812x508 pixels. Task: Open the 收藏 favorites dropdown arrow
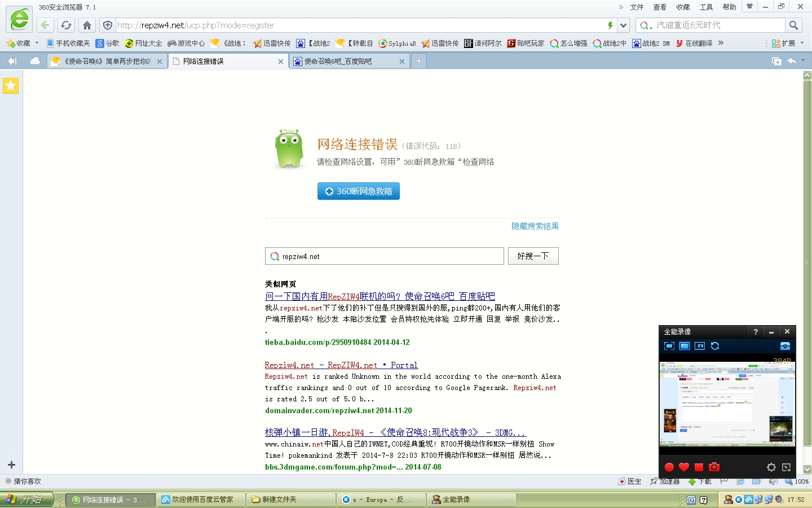click(x=37, y=43)
